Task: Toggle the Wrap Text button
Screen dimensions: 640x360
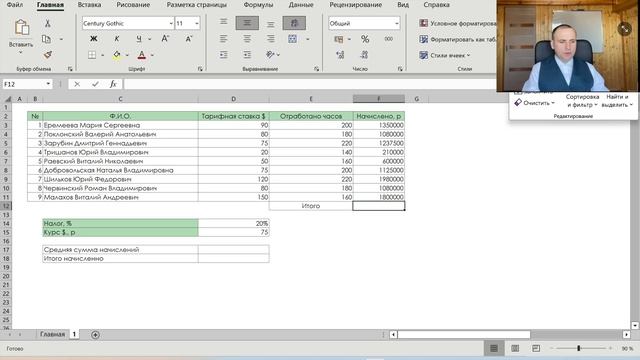Action: pos(294,23)
